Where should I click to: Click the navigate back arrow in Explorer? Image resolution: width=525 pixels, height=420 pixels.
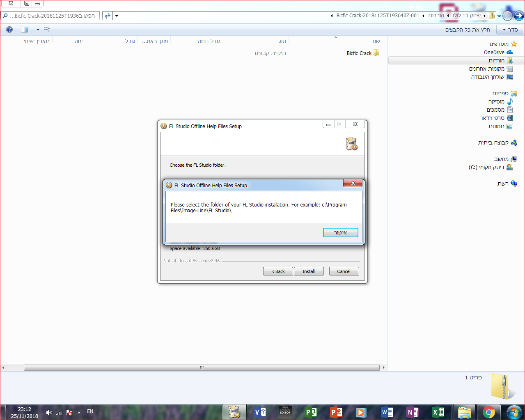point(519,16)
